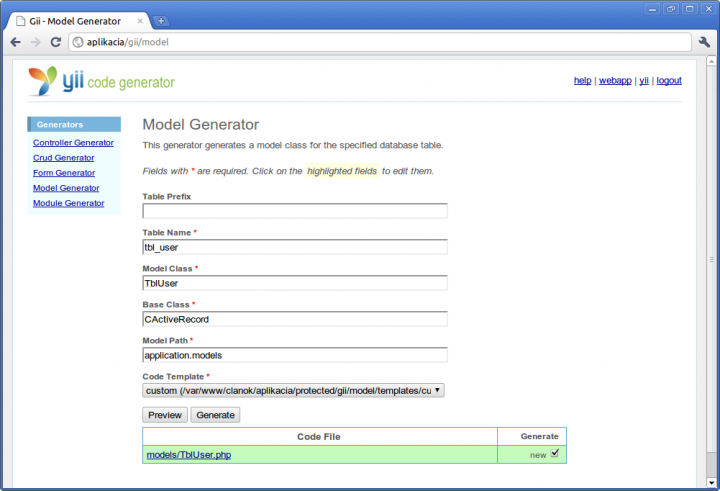
Task: Click the Table Prefix input field
Action: click(295, 211)
